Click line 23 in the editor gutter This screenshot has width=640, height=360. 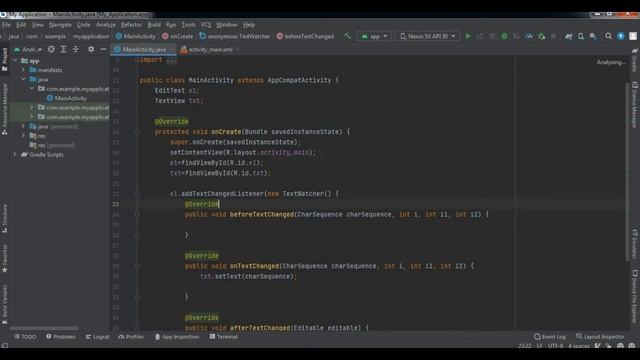coord(116,204)
